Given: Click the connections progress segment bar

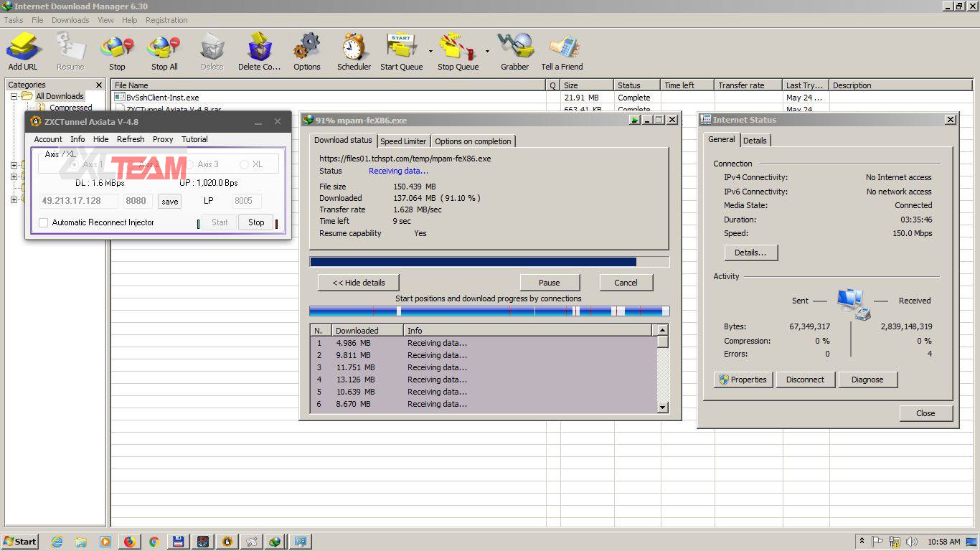Looking at the screenshot, I should click(x=489, y=311).
